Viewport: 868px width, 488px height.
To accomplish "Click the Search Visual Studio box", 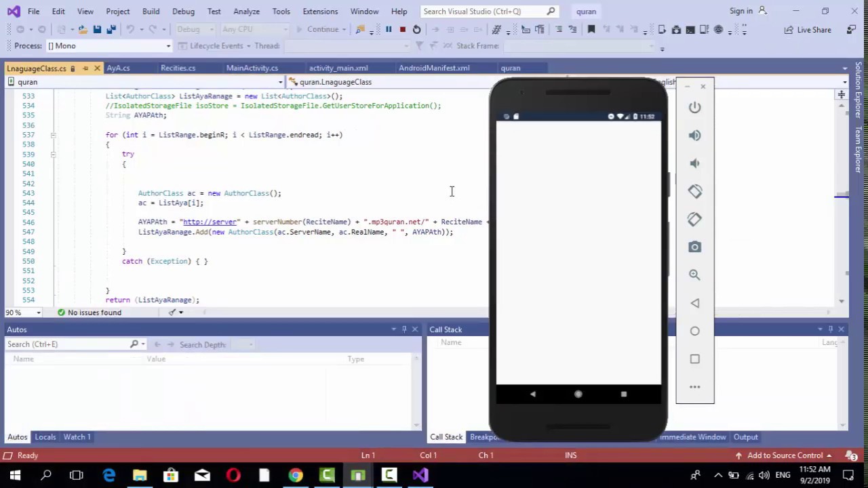I will 488,11.
